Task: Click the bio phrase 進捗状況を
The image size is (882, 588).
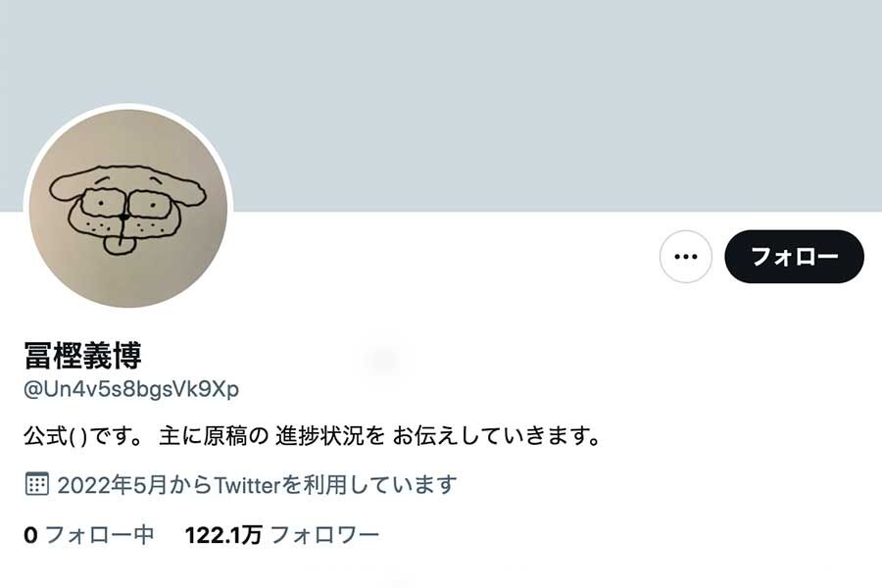Action: (x=330, y=436)
